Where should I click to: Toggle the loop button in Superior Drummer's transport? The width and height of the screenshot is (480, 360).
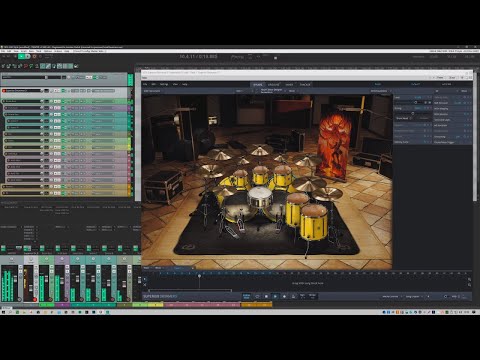257,296
